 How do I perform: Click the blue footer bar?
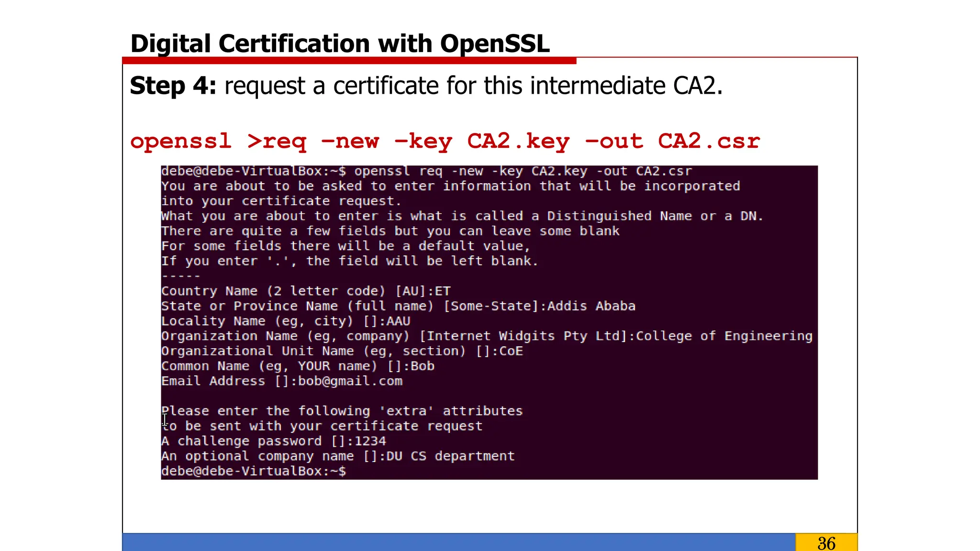click(458, 542)
